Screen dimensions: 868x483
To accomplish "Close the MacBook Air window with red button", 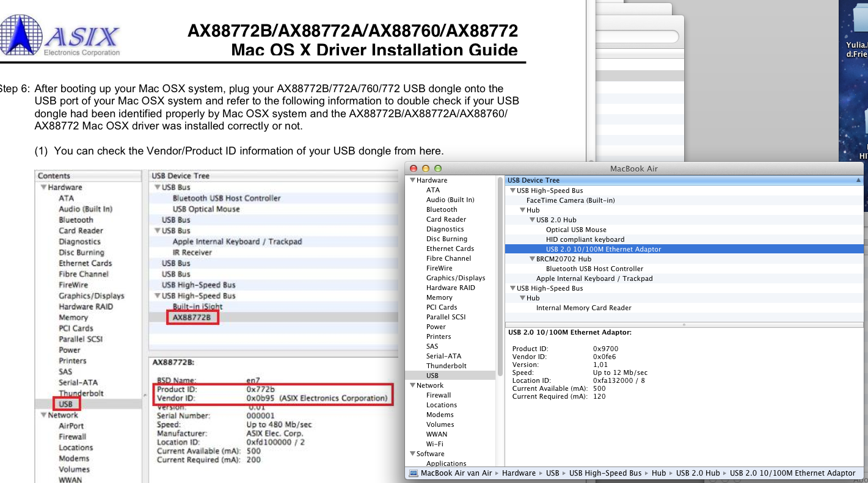I will (x=414, y=169).
